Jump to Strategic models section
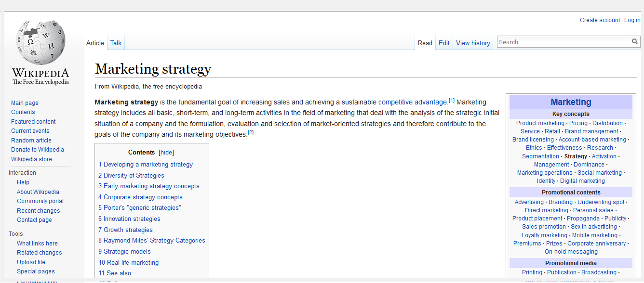This screenshot has height=283, width=644. pos(124,252)
